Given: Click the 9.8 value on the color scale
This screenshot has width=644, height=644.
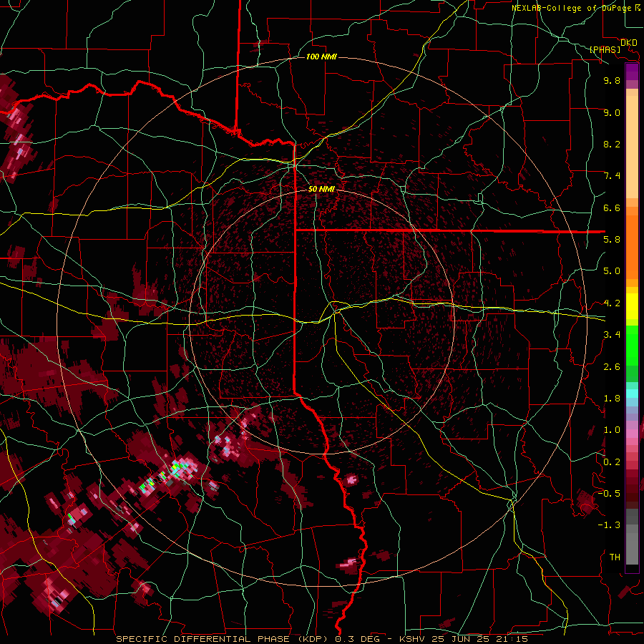Looking at the screenshot, I should [x=612, y=80].
